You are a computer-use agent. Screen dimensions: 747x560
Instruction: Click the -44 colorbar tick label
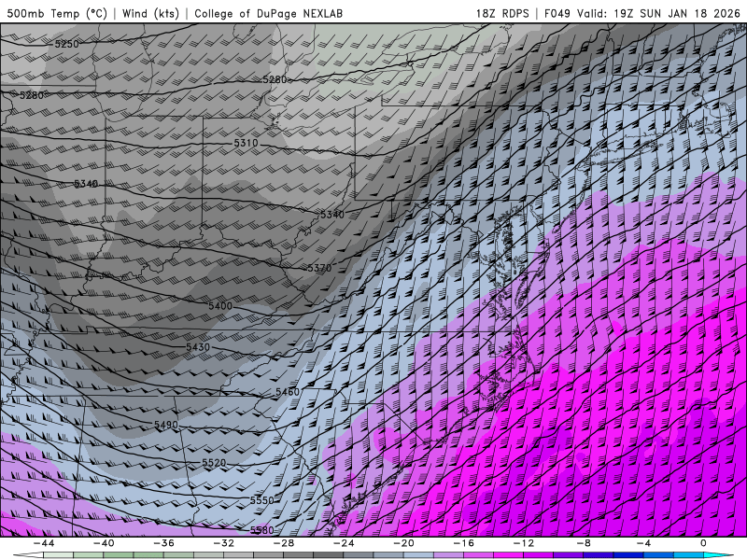[44, 543]
